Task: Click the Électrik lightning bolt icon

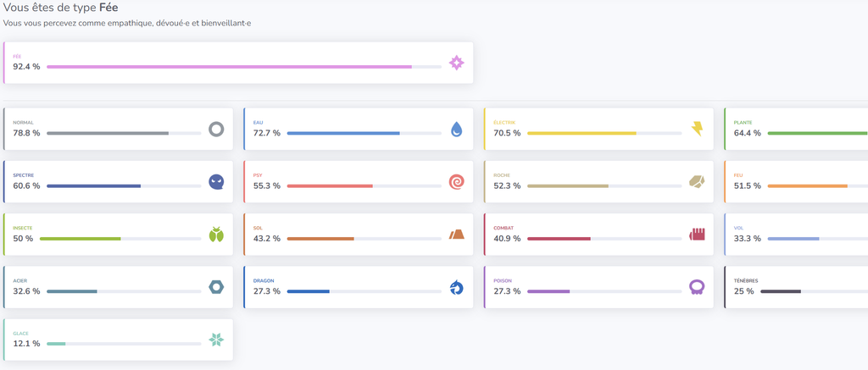Action: 697,130
